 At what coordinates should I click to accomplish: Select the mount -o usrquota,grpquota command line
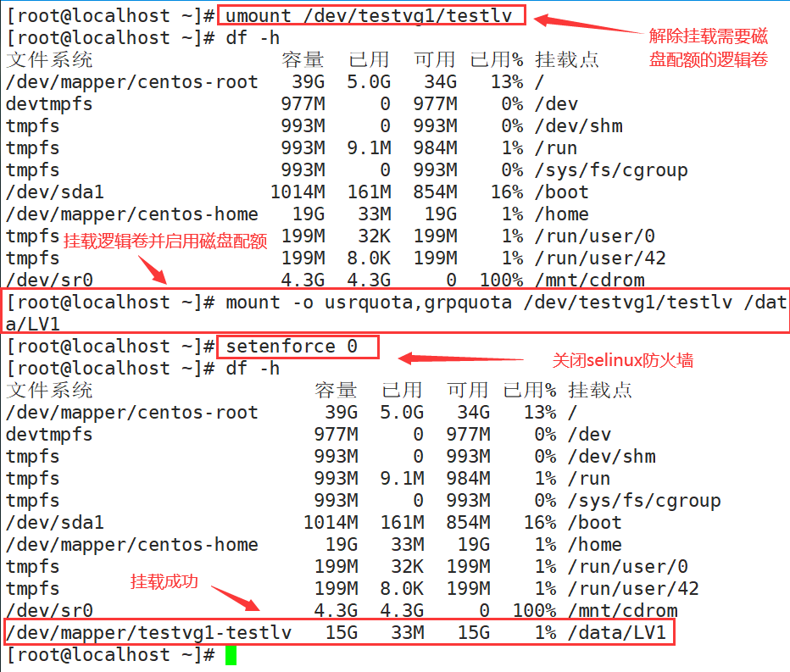click(x=396, y=313)
